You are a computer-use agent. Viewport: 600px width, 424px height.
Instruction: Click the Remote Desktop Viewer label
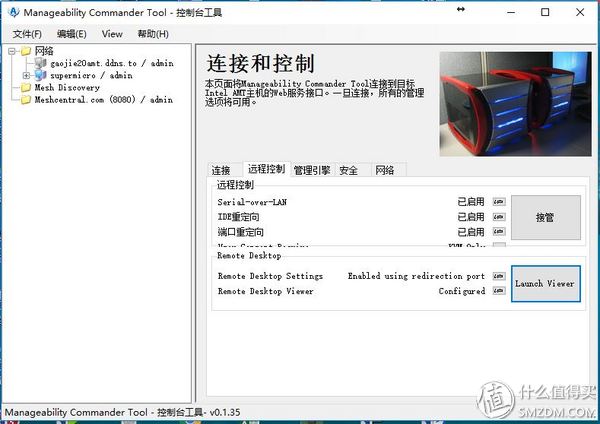(x=266, y=291)
